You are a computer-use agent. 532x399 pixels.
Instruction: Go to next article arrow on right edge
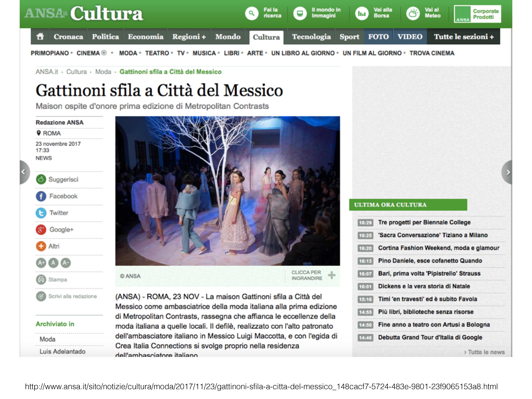pos(507,172)
